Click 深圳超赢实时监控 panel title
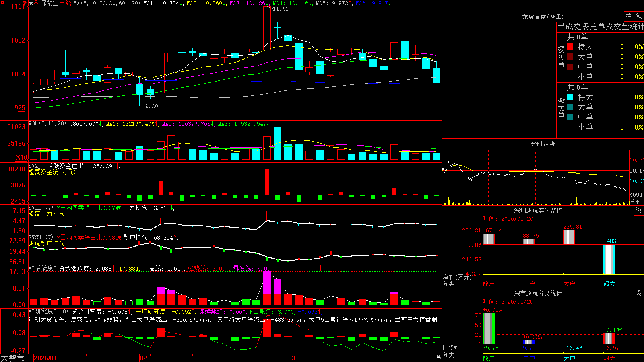The height and width of the screenshot is (362, 644). tap(538, 210)
